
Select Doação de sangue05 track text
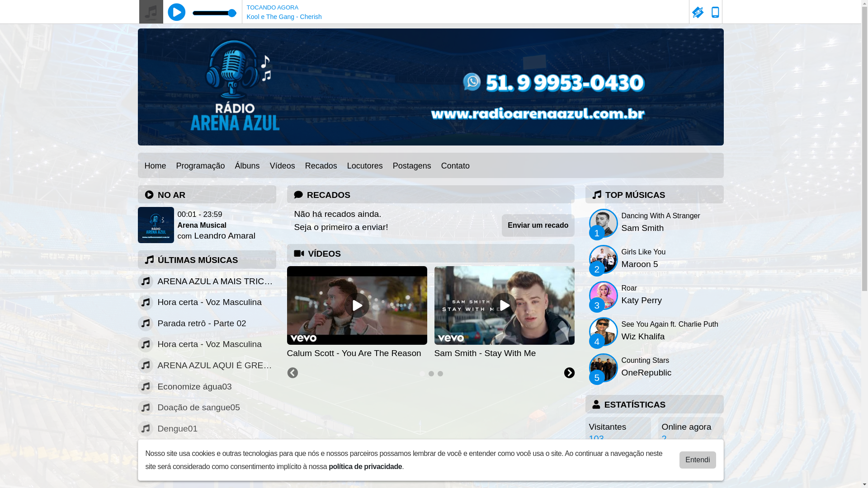click(198, 408)
